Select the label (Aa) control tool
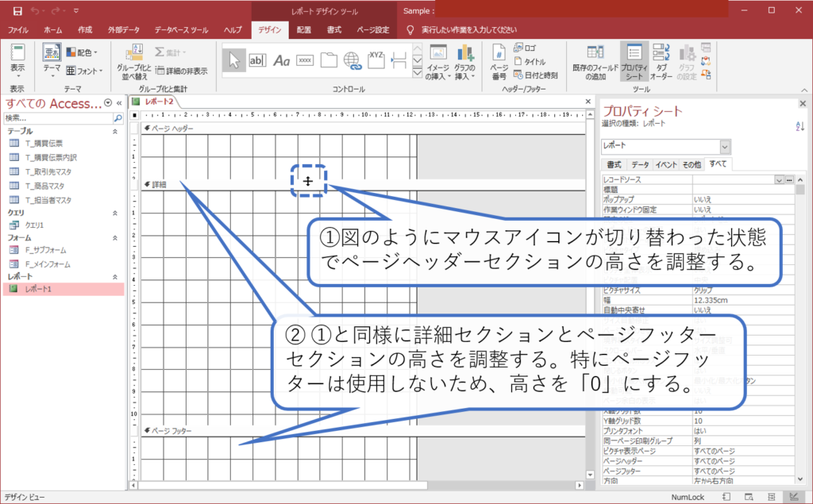This screenshot has height=504, width=813. pyautogui.click(x=282, y=60)
